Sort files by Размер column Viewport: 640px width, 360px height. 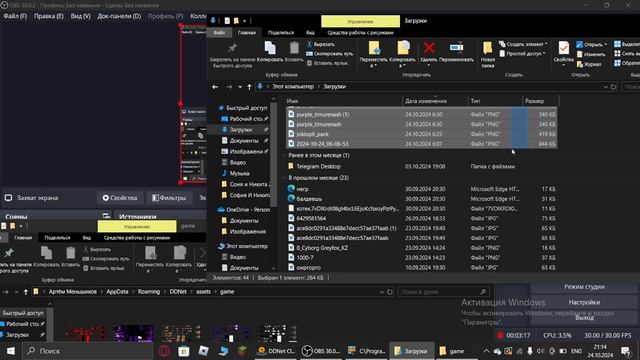(540, 101)
